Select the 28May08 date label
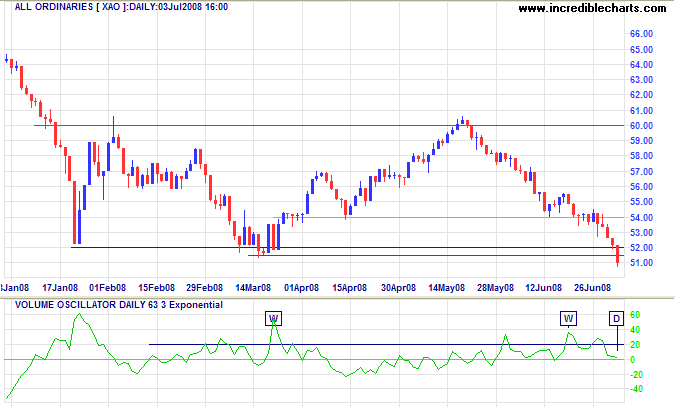 coord(495,288)
